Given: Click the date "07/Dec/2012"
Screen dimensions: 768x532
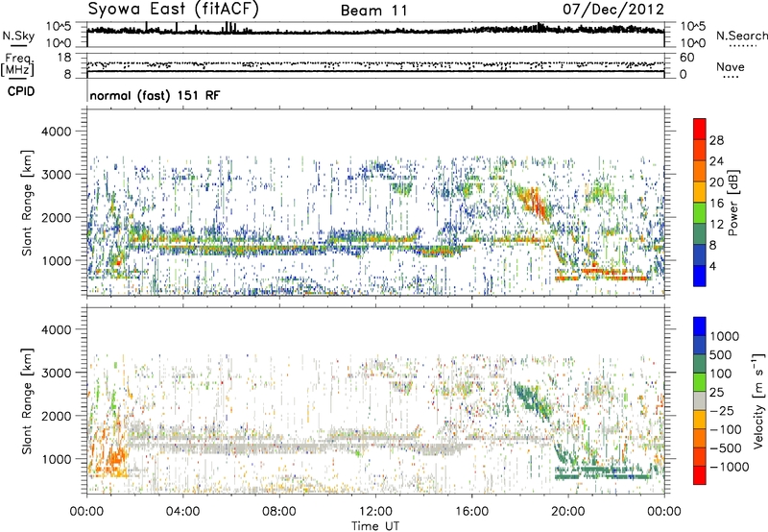Looking at the screenshot, I should tap(613, 9).
